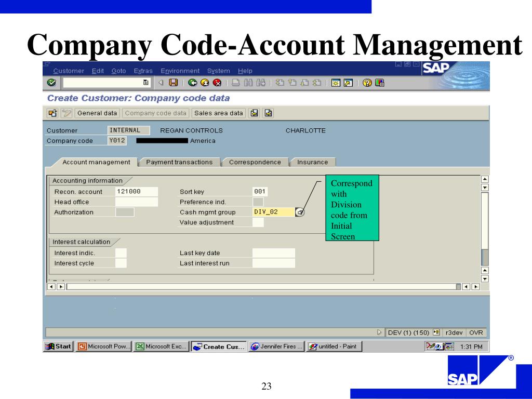Switch to the Correspondence tab
532x399 pixels.
[x=255, y=162]
